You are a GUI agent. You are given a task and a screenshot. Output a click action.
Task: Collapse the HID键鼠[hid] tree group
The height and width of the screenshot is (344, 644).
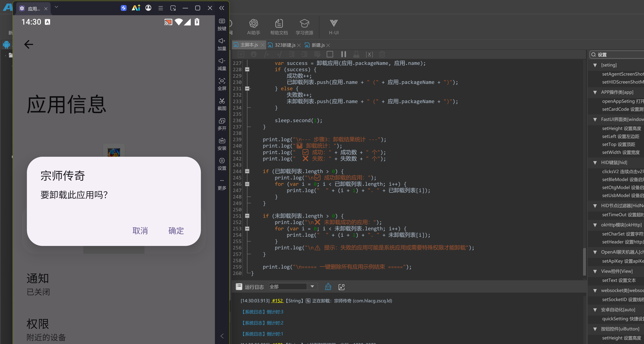(595, 163)
